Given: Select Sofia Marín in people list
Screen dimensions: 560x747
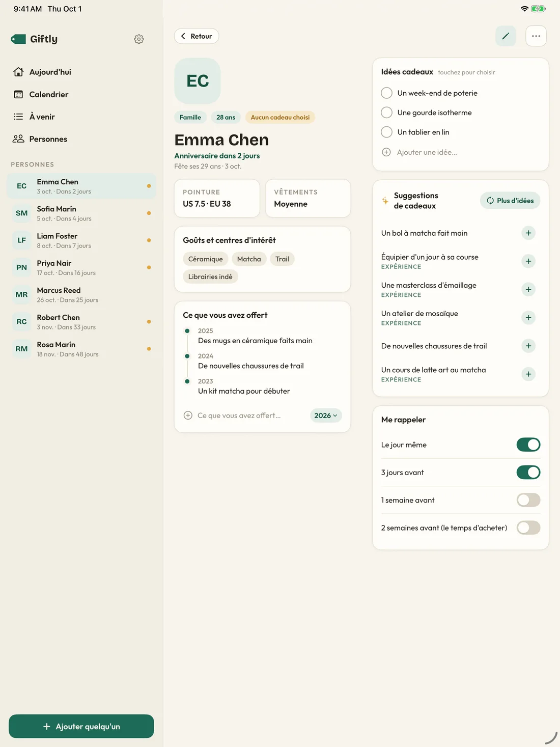Looking at the screenshot, I should point(81,213).
